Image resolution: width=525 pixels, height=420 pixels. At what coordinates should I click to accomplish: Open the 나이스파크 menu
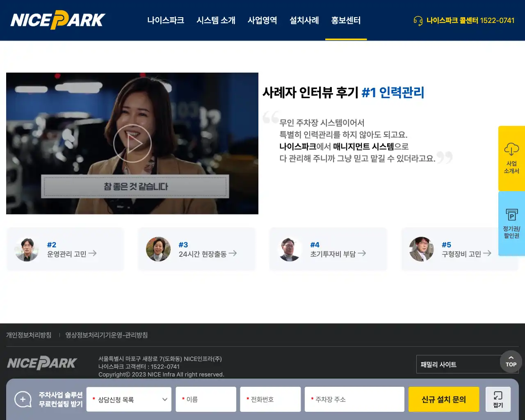(x=166, y=20)
